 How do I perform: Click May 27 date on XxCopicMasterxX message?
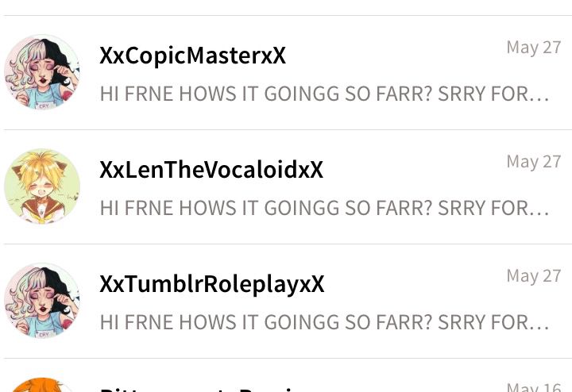click(534, 48)
